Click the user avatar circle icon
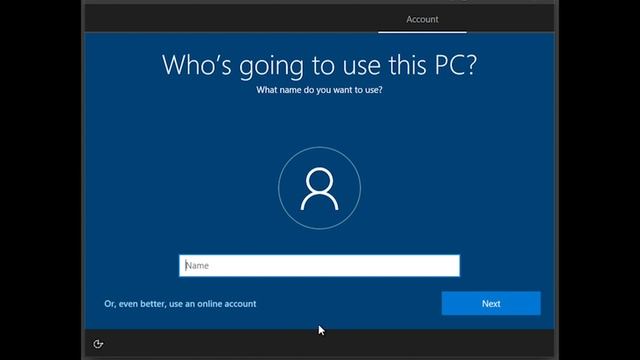Image resolution: width=640 pixels, height=360 pixels. point(320,188)
